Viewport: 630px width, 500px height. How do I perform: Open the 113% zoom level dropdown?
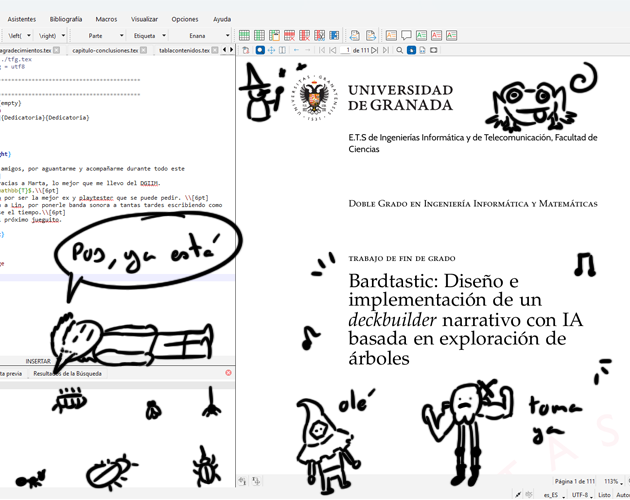tap(614, 481)
